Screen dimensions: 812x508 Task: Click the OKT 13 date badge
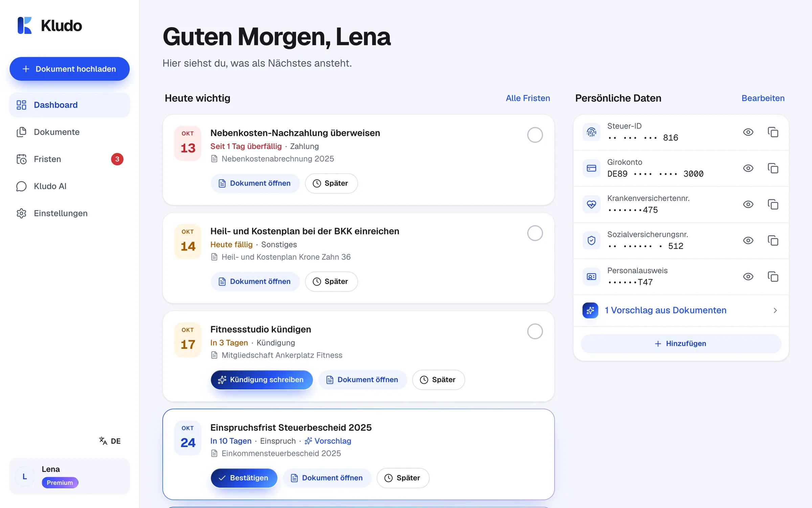(x=188, y=143)
